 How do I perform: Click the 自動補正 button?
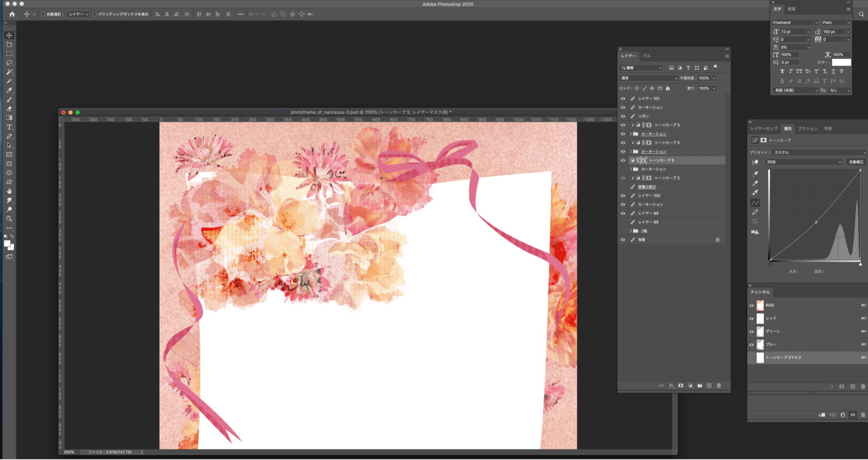(x=856, y=162)
